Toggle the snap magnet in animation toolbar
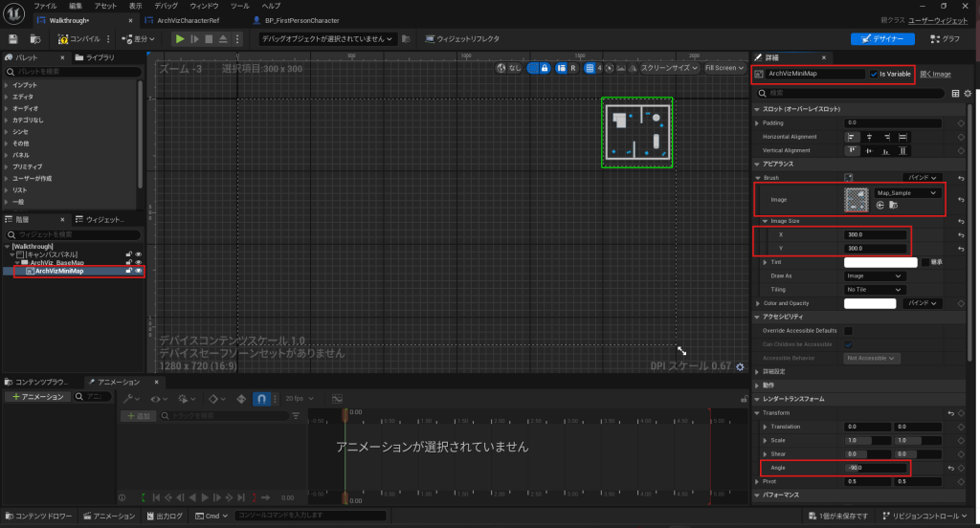This screenshot has height=528, width=980. click(x=260, y=398)
